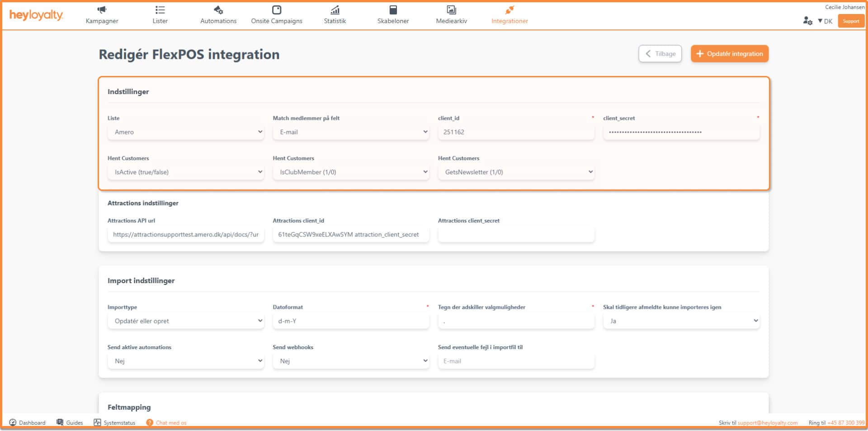The height and width of the screenshot is (431, 868).
Task: Change the Send webhooks dropdown
Action: [351, 361]
